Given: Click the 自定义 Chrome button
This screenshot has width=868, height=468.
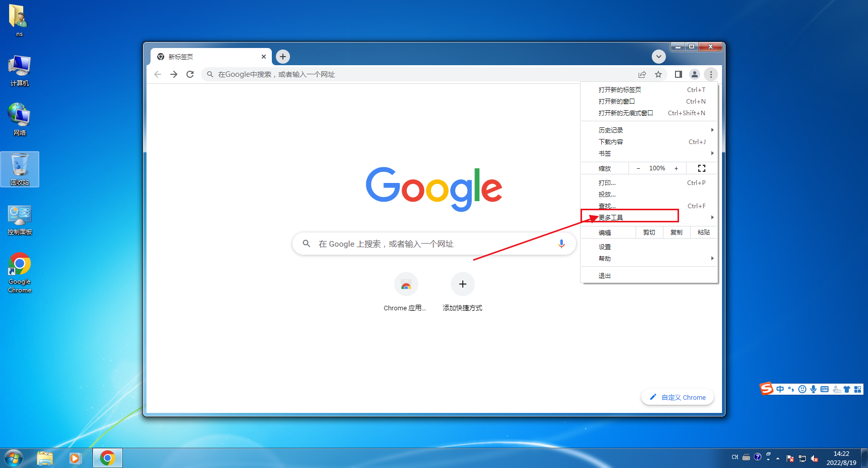Looking at the screenshot, I should [677, 397].
